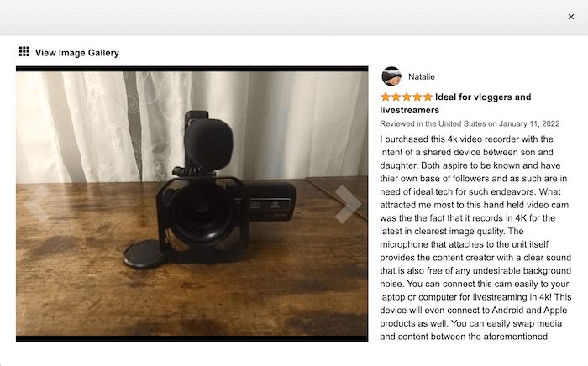Viewport: 588px width, 366px height.
Task: Click the fifth gold rating star
Action: (428, 97)
